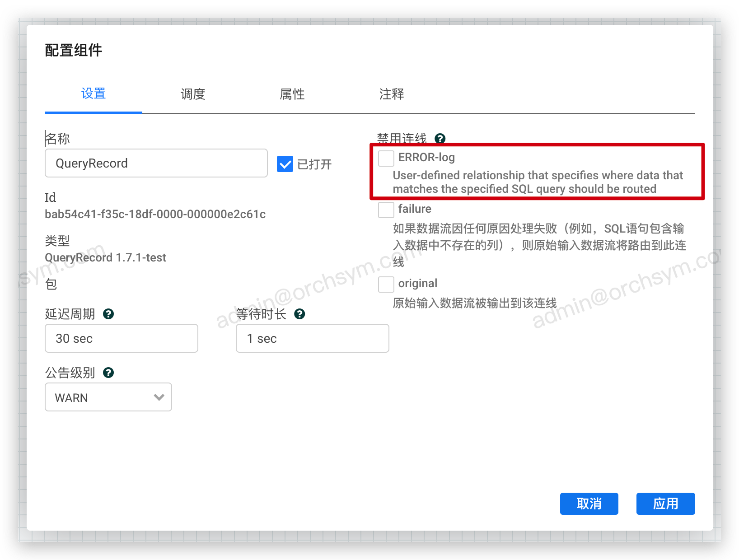Image resolution: width=739 pixels, height=560 pixels.
Task: Select the 设置 tab
Action: 94,94
